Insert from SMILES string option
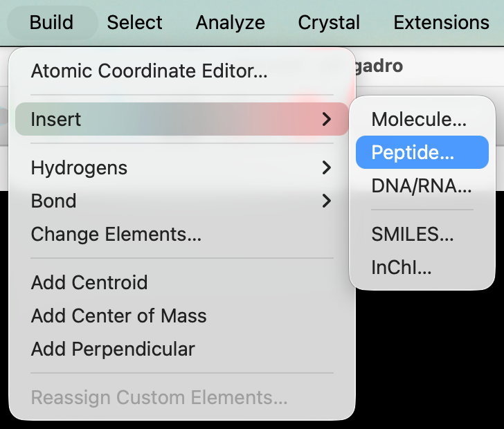This screenshot has height=429, width=504. coord(413,234)
